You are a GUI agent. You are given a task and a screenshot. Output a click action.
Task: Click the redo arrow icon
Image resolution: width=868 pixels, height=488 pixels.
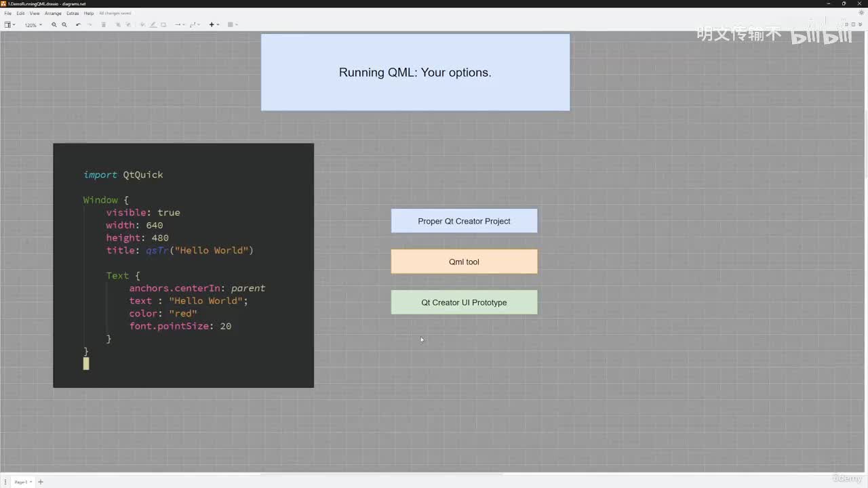click(x=89, y=25)
